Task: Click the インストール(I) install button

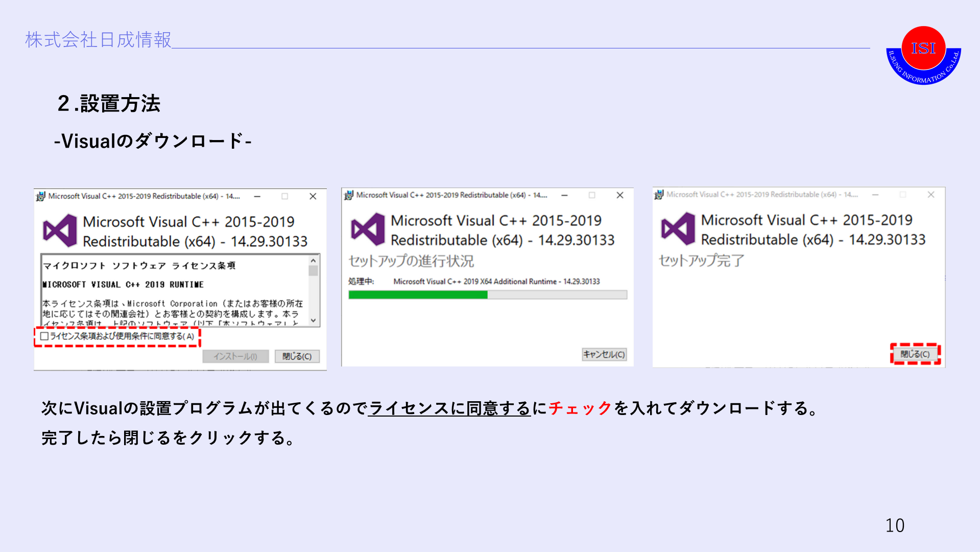Action: point(235,356)
